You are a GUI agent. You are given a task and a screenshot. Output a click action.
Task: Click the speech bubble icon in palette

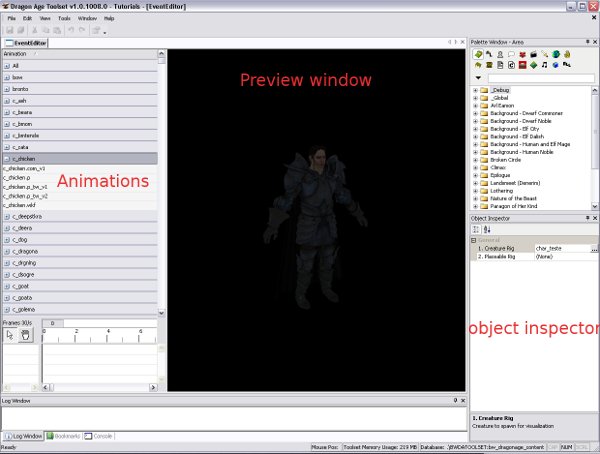(511, 53)
